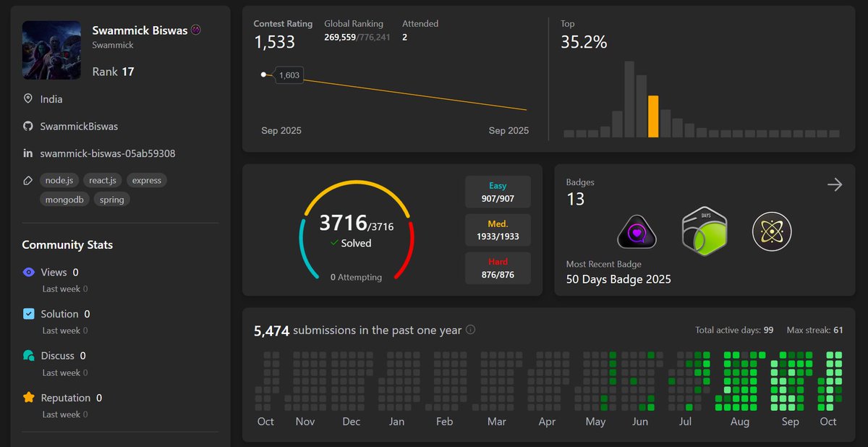Select the mongodb skill tag
The height and width of the screenshot is (447, 868).
click(x=65, y=199)
